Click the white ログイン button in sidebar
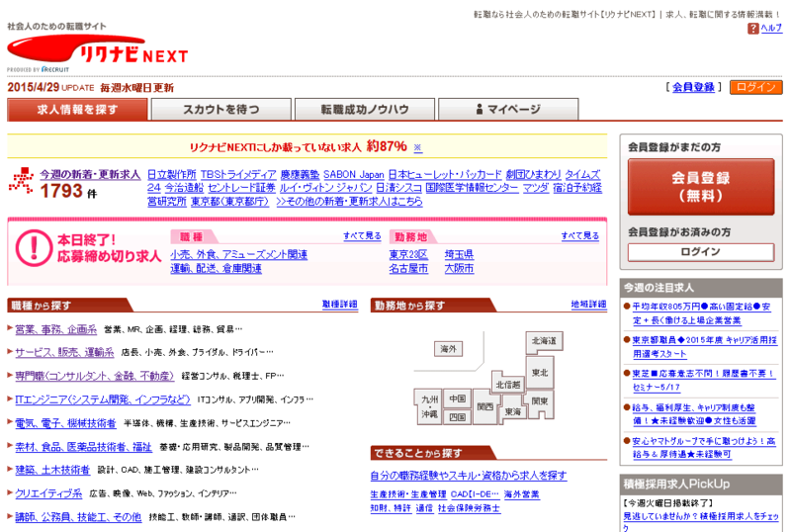 701,252
